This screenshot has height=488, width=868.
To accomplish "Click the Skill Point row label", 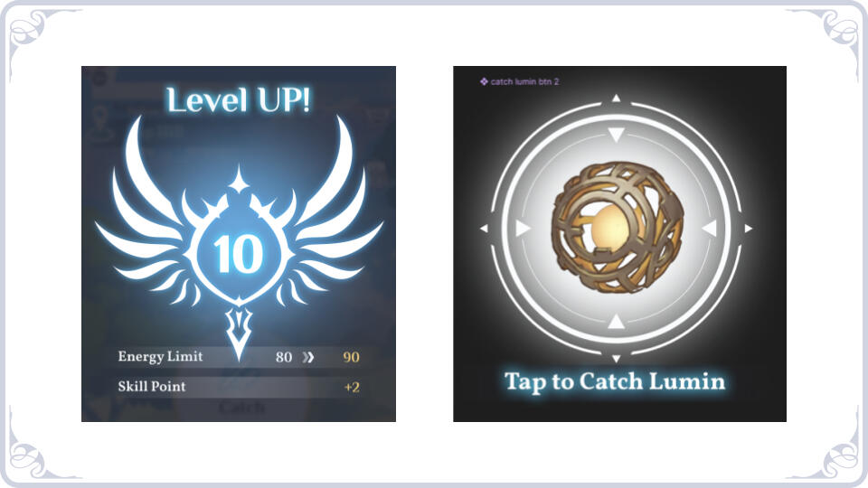I will click(x=152, y=386).
